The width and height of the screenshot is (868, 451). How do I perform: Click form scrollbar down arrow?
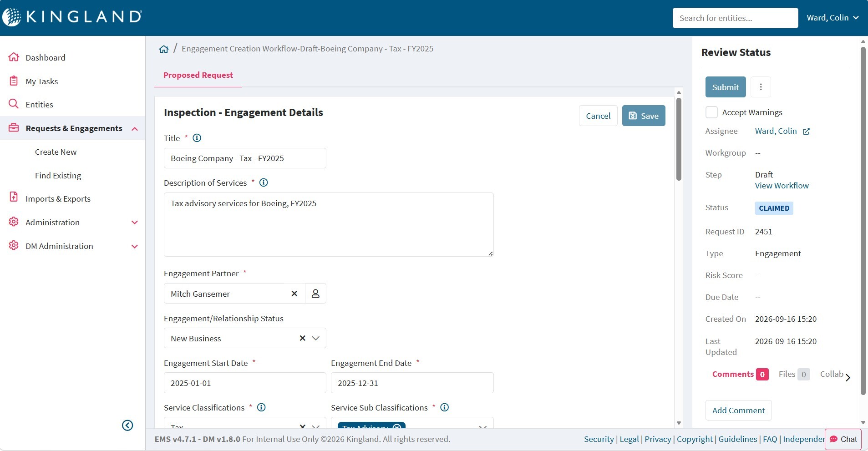(x=679, y=423)
